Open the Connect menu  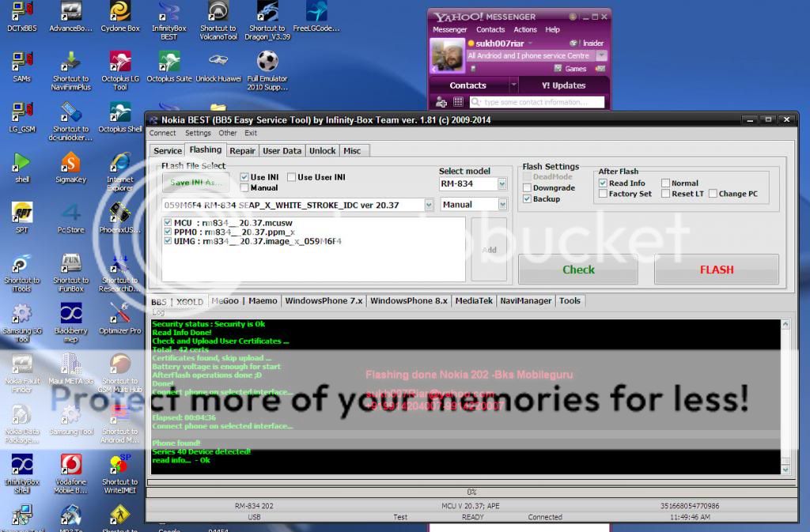pyautogui.click(x=162, y=133)
